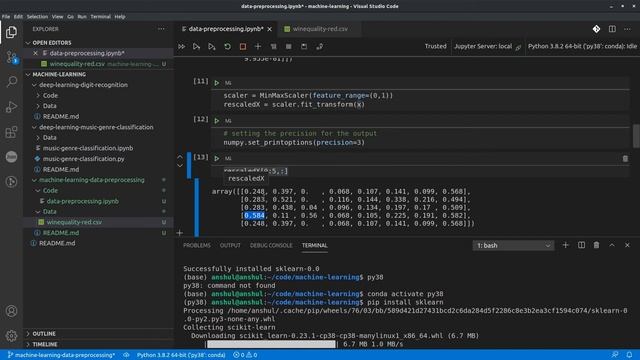This screenshot has width=640, height=360.
Task: Insert a new cell from notebook toolbar
Action: coord(258,47)
